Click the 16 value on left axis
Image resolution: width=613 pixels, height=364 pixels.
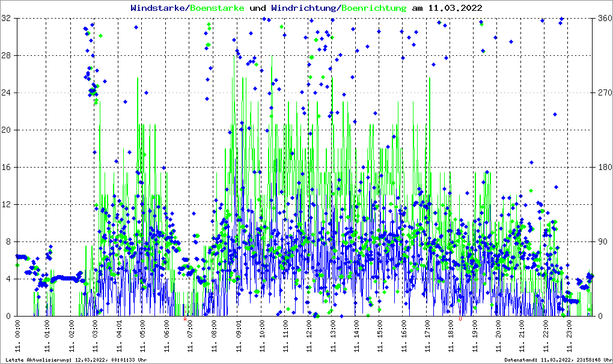click(x=7, y=168)
